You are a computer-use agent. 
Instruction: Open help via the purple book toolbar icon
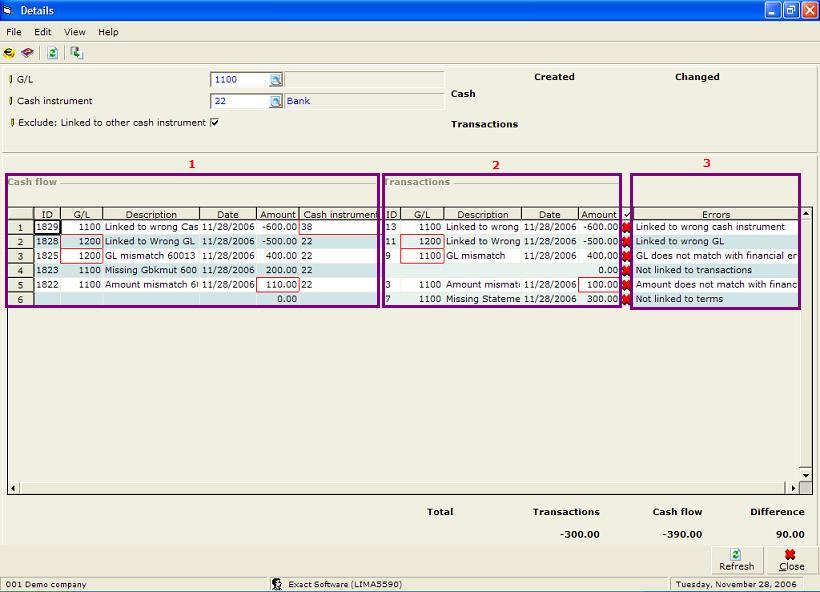point(28,53)
